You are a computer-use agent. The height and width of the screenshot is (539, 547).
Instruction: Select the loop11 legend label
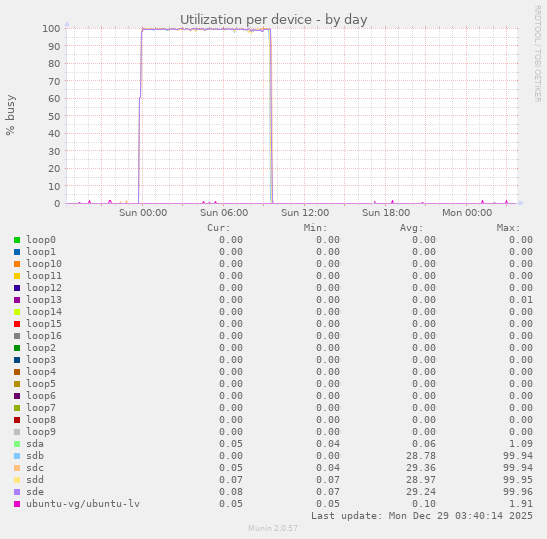click(x=44, y=276)
